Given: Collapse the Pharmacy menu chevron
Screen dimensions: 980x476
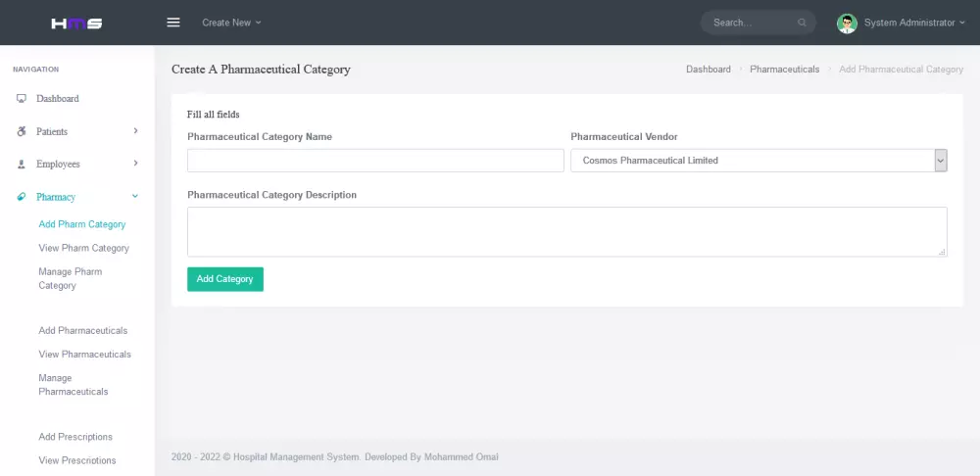Looking at the screenshot, I should pyautogui.click(x=135, y=196).
